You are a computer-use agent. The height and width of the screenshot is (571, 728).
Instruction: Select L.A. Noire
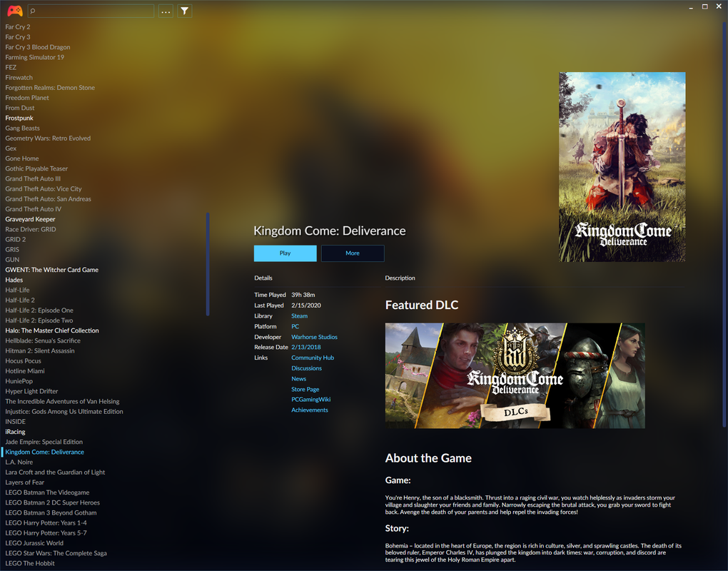[19, 462]
